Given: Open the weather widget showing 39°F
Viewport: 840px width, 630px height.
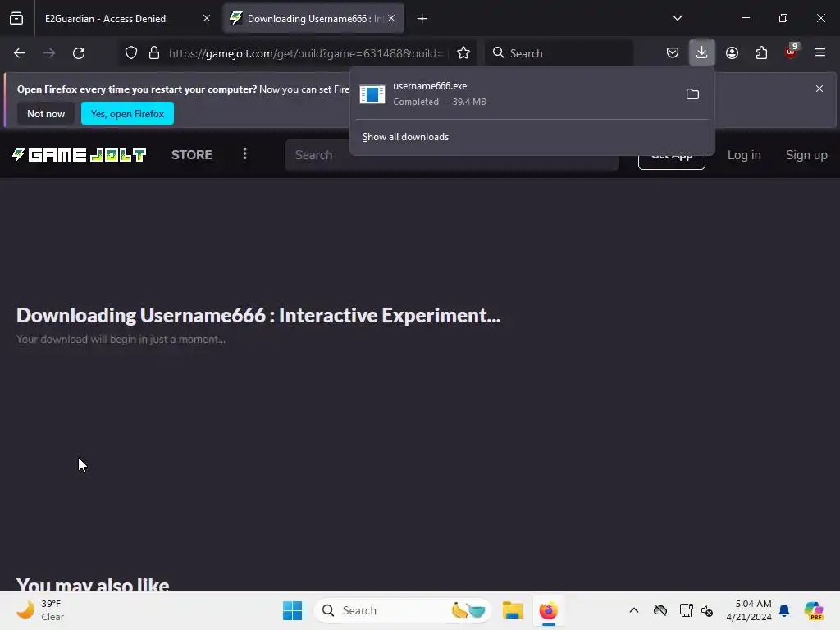Looking at the screenshot, I should (x=40, y=610).
